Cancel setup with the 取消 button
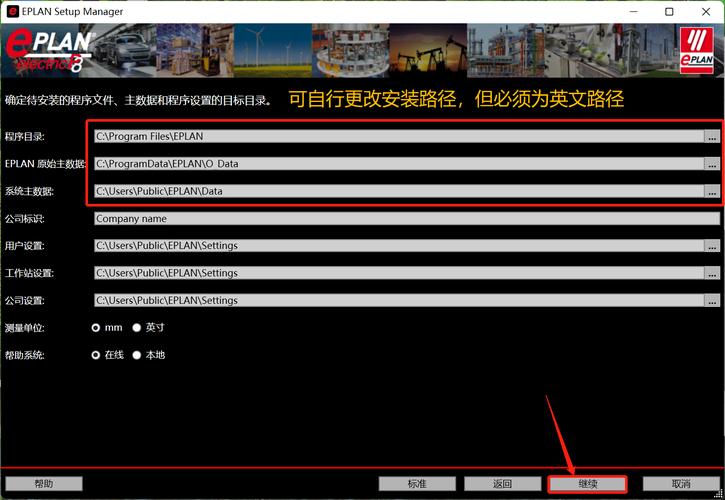Image resolution: width=725 pixels, height=500 pixels. click(681, 484)
